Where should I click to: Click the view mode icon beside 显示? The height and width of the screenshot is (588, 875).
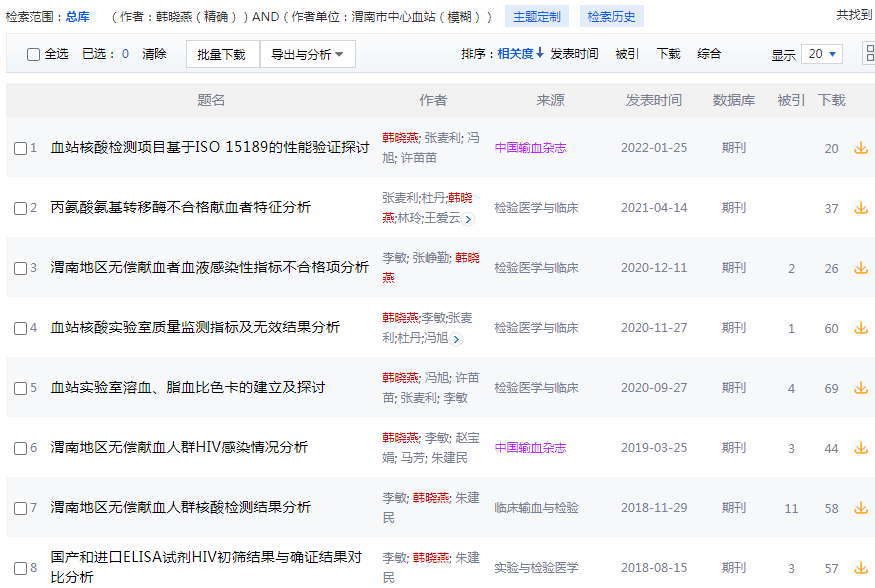point(868,54)
